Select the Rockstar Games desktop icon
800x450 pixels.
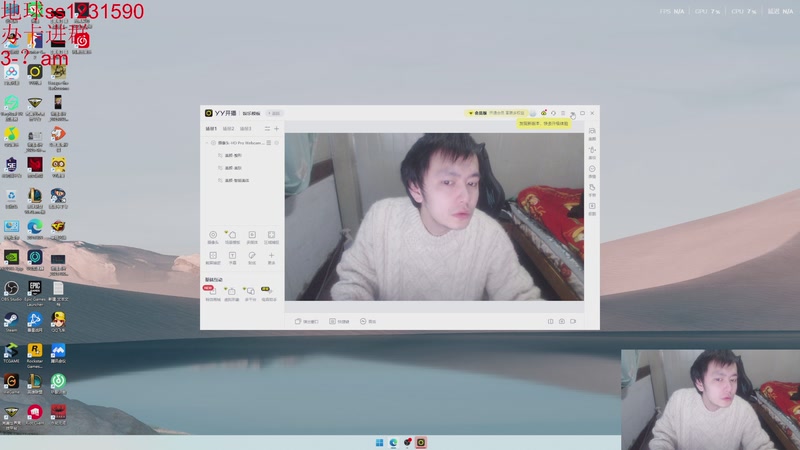point(35,355)
